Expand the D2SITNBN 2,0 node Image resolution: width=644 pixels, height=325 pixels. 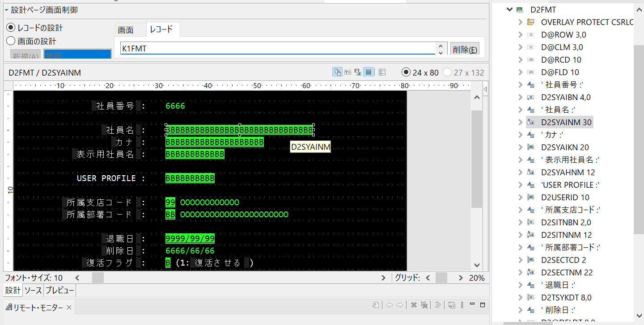pos(520,222)
